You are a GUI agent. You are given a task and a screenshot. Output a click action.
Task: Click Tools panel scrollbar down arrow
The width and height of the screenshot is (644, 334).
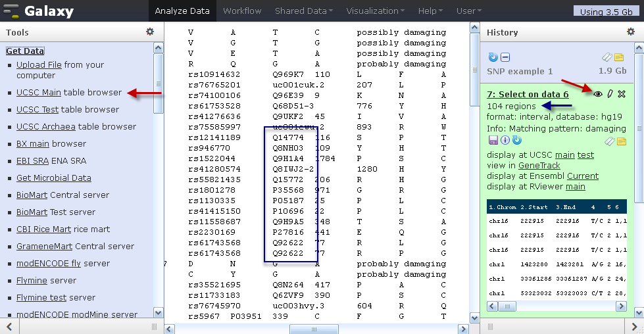click(158, 313)
